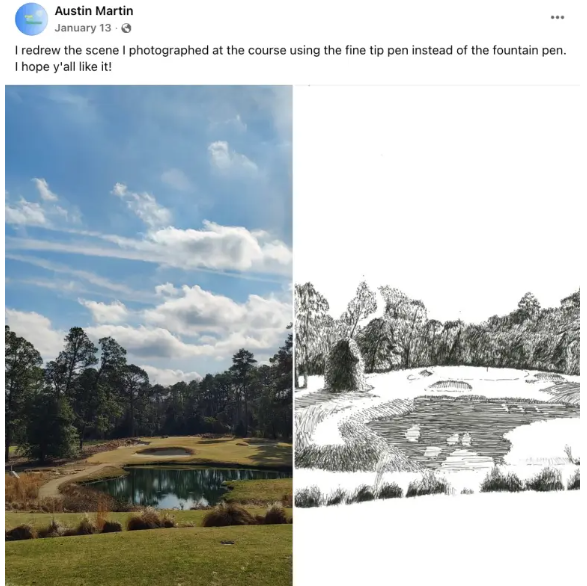The width and height of the screenshot is (587, 586).
Task: Open the golf course photograph on left
Action: 149,335
